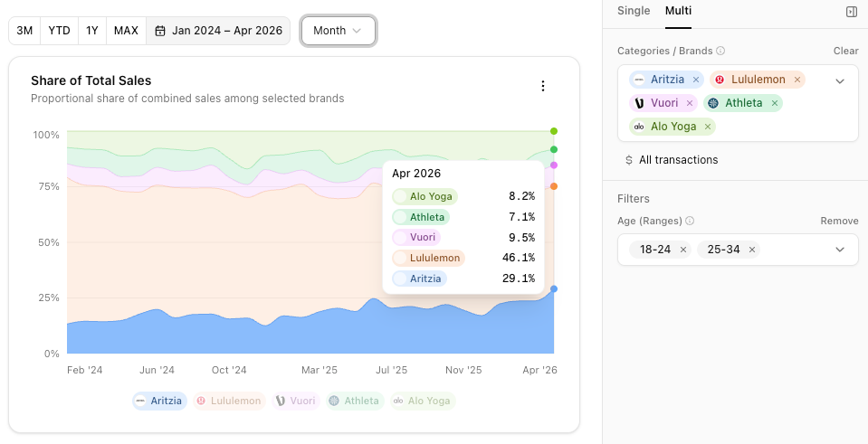
Task: Click the Feb '24 axis label
Action: [84, 370]
